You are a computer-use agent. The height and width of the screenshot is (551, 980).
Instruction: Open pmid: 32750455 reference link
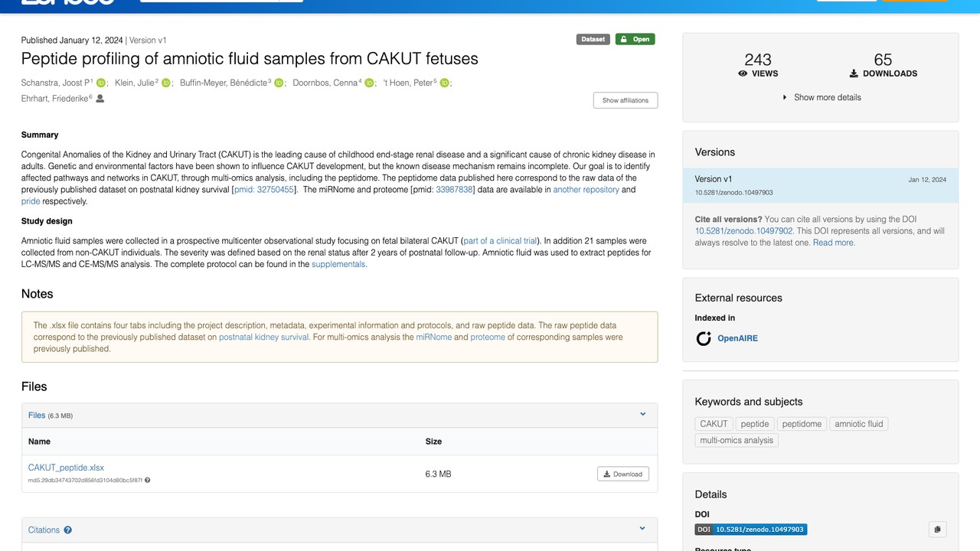coord(264,190)
